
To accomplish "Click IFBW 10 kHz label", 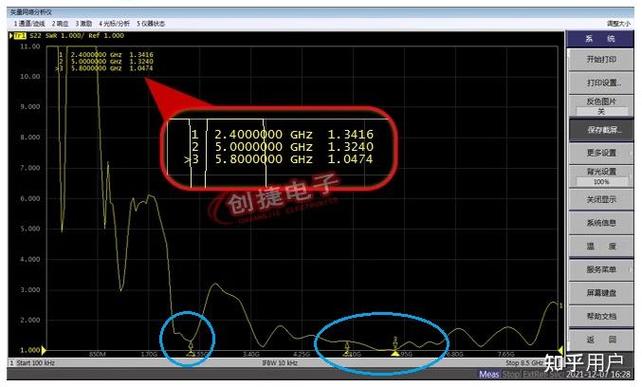I will click(x=280, y=363).
